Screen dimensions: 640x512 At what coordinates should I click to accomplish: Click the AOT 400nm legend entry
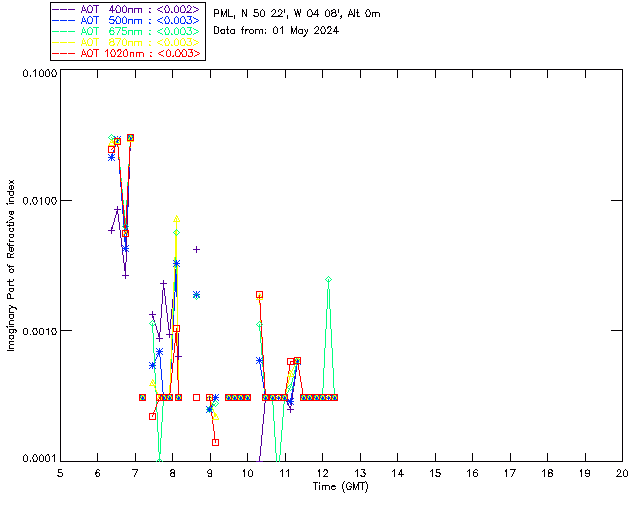pos(126,9)
